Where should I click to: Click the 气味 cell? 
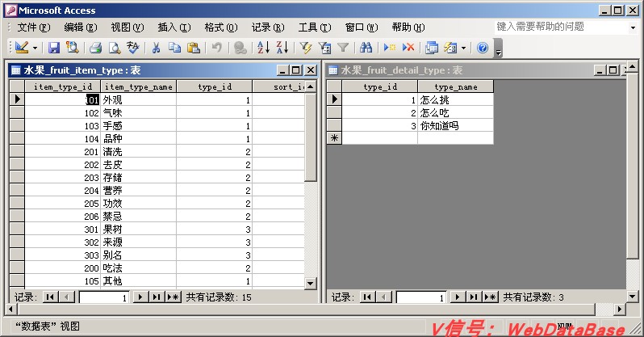139,113
